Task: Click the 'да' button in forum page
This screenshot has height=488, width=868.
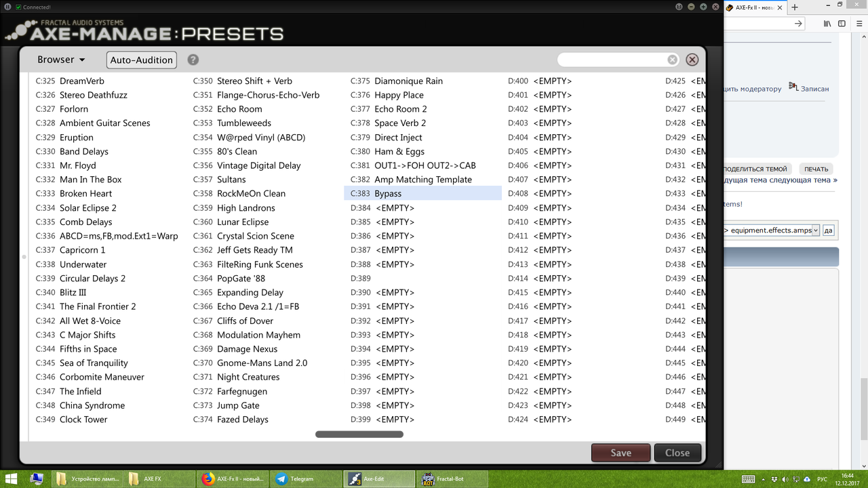Action: [828, 230]
